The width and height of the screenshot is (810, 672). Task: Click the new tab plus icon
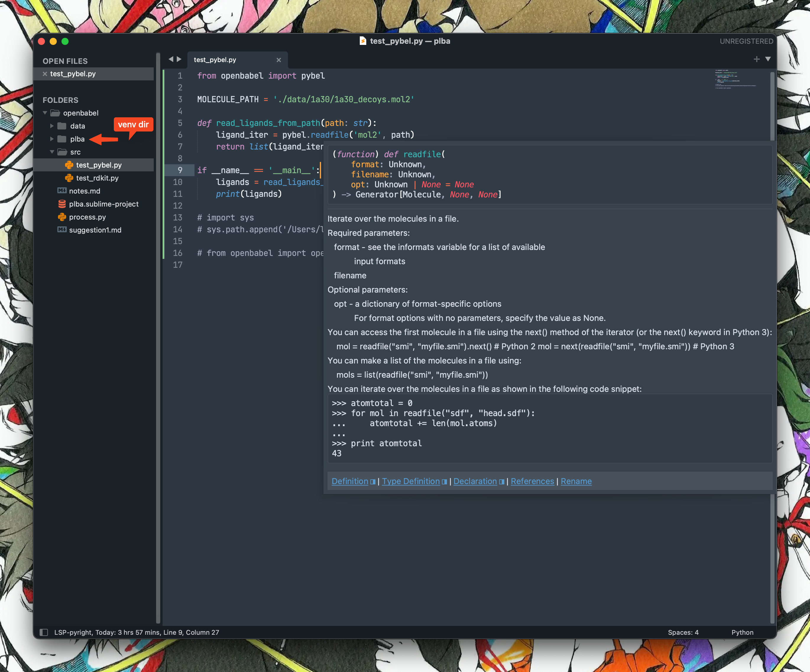pyautogui.click(x=756, y=59)
